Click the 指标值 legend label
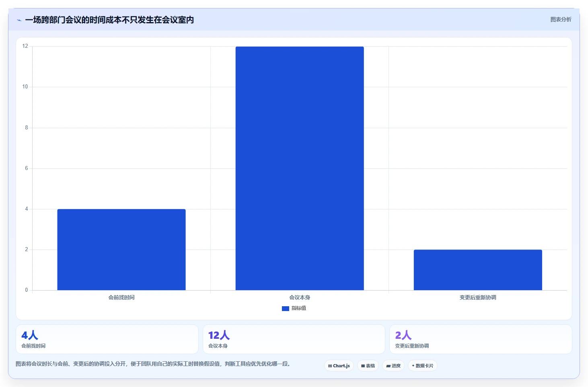The image size is (588, 387). (299, 308)
